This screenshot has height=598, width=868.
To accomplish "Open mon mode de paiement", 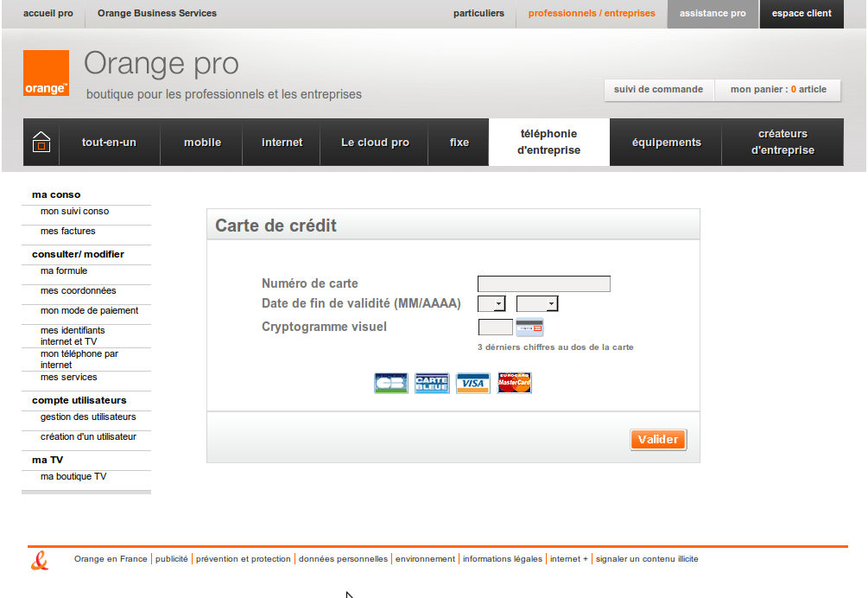I will tap(89, 311).
